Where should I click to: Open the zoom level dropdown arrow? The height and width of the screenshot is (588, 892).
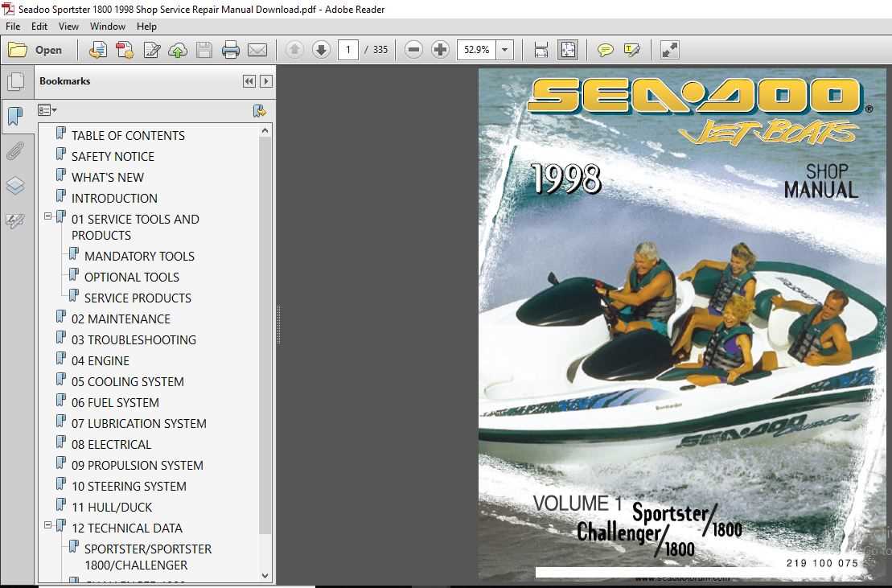[504, 50]
